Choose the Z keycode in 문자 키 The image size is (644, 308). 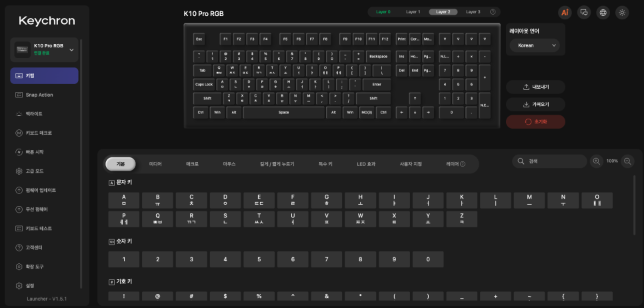tap(461, 219)
